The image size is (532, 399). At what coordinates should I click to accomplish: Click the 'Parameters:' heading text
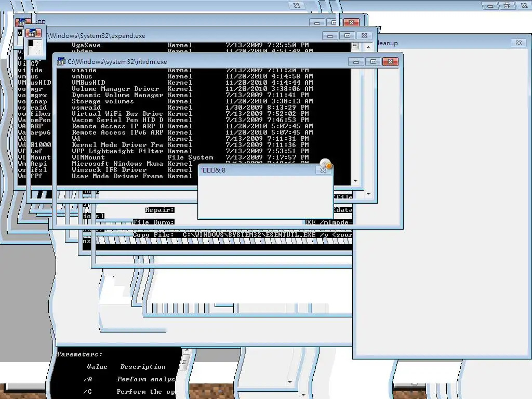point(79,354)
